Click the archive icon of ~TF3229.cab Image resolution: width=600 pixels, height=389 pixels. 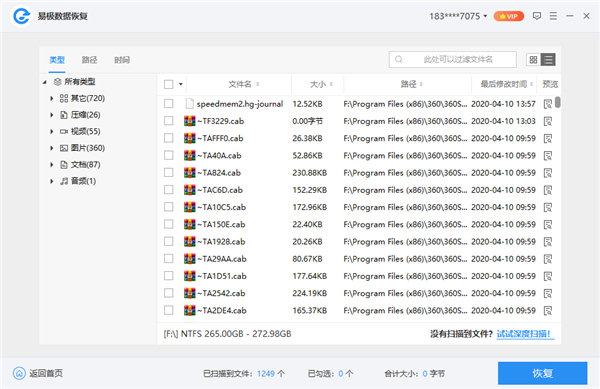click(x=189, y=121)
